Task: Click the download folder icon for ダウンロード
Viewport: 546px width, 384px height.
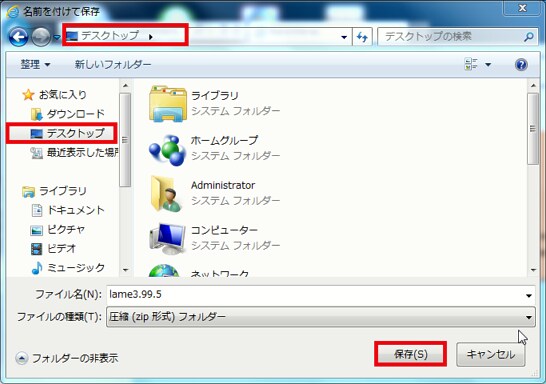Action: point(37,114)
